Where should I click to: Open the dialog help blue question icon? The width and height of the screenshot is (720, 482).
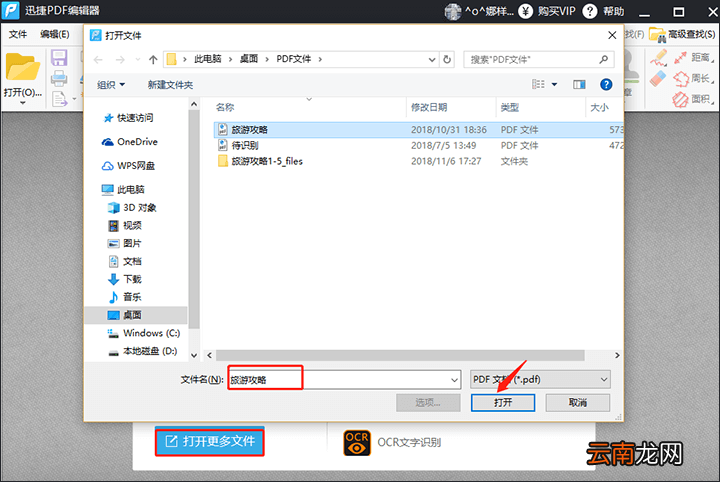(x=606, y=84)
